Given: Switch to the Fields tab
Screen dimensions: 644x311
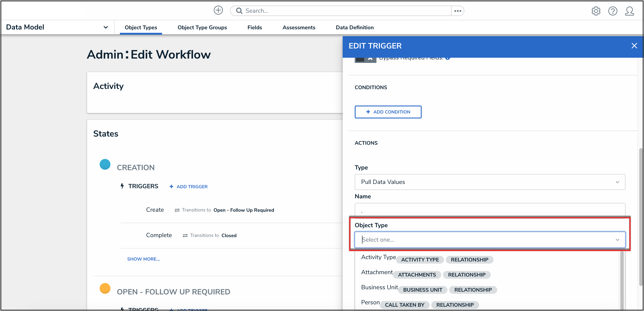Looking at the screenshot, I should (x=254, y=28).
